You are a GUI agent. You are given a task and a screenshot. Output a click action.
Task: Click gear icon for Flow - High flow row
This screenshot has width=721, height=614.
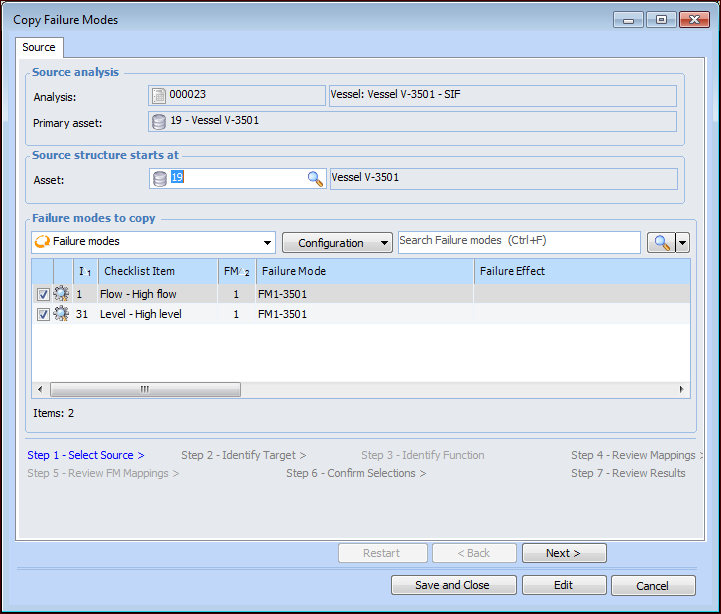pos(61,295)
